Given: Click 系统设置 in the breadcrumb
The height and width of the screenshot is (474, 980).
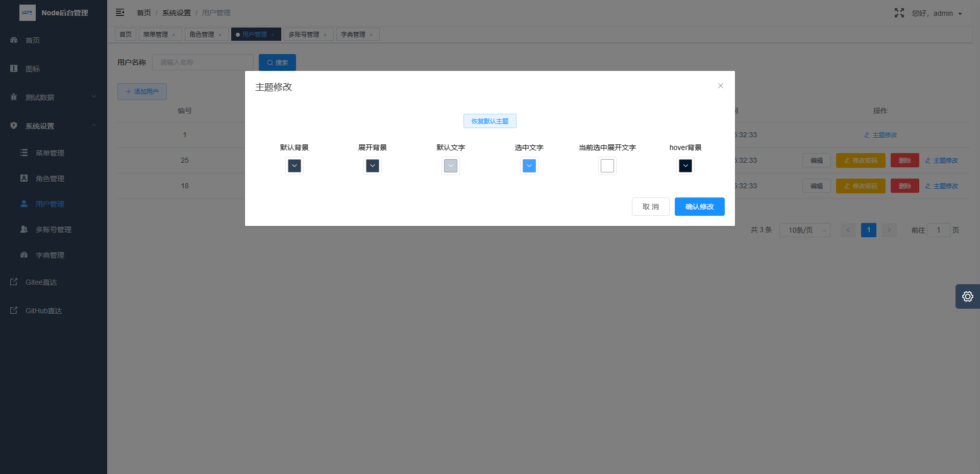Looking at the screenshot, I should click(176, 13).
